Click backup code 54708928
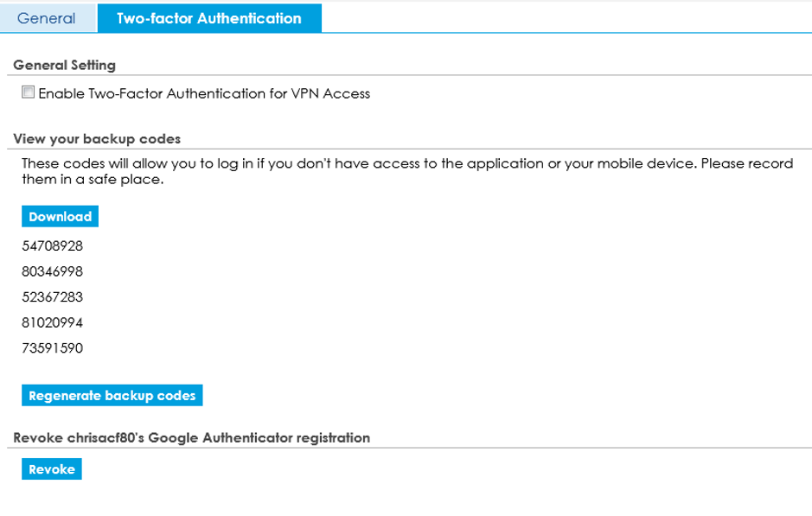The image size is (812, 516). click(x=52, y=245)
